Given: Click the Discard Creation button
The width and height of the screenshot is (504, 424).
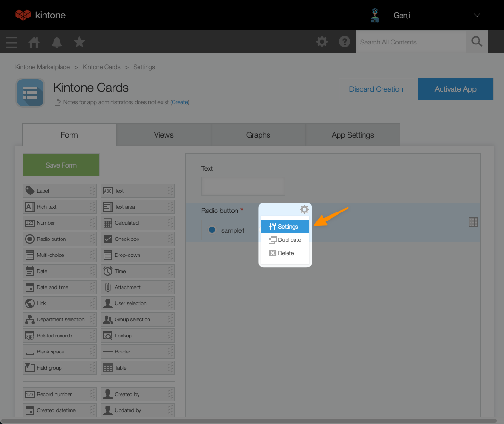Looking at the screenshot, I should [376, 89].
